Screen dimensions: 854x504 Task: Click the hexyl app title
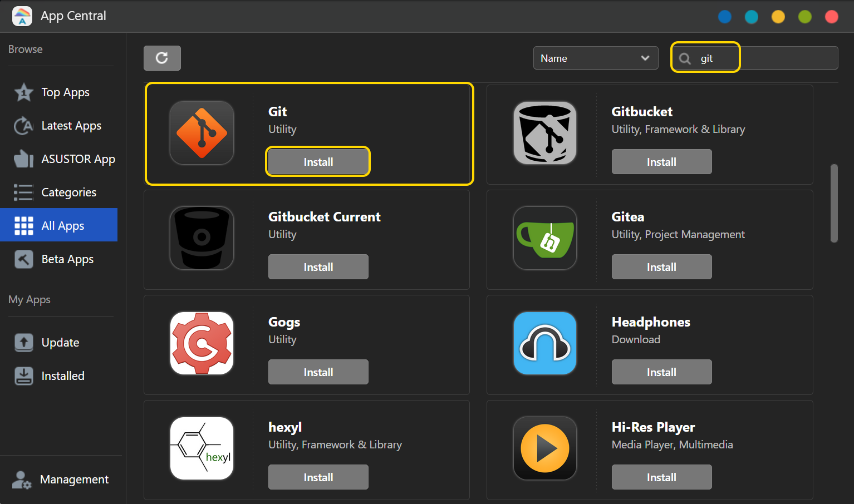point(285,427)
